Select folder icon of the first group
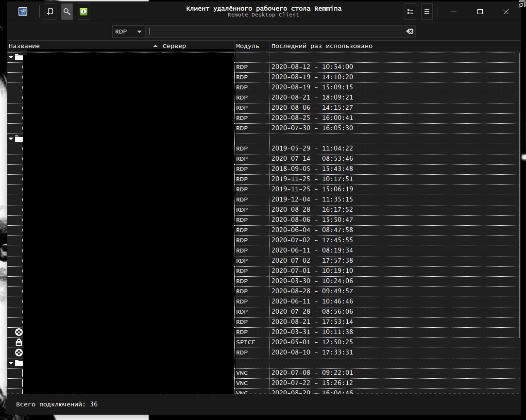 [x=19, y=57]
